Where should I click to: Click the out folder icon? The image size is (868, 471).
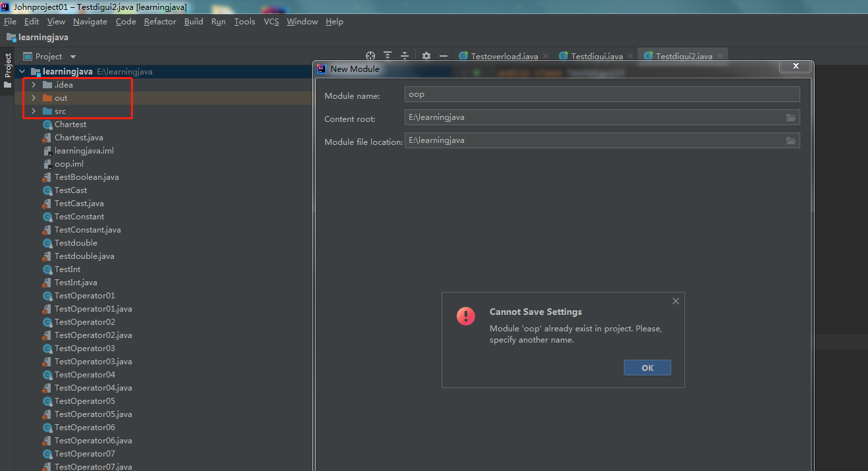click(x=47, y=98)
